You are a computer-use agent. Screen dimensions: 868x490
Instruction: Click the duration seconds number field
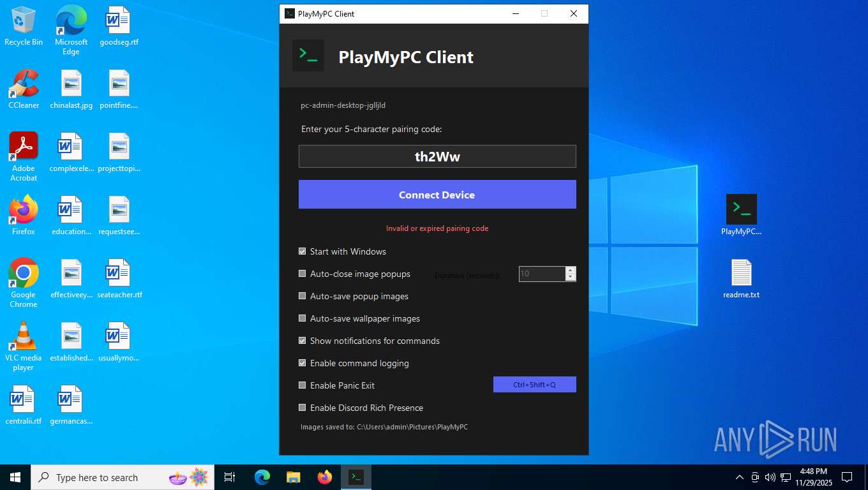(x=542, y=274)
